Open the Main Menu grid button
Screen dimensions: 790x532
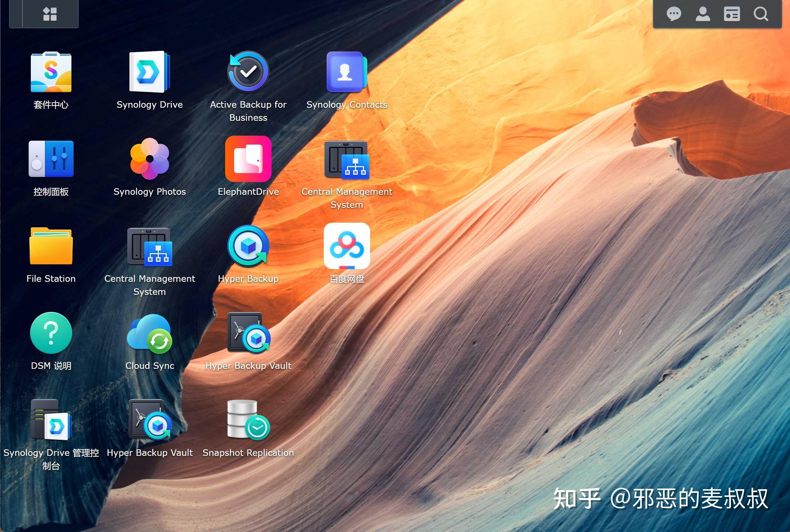pos(50,14)
